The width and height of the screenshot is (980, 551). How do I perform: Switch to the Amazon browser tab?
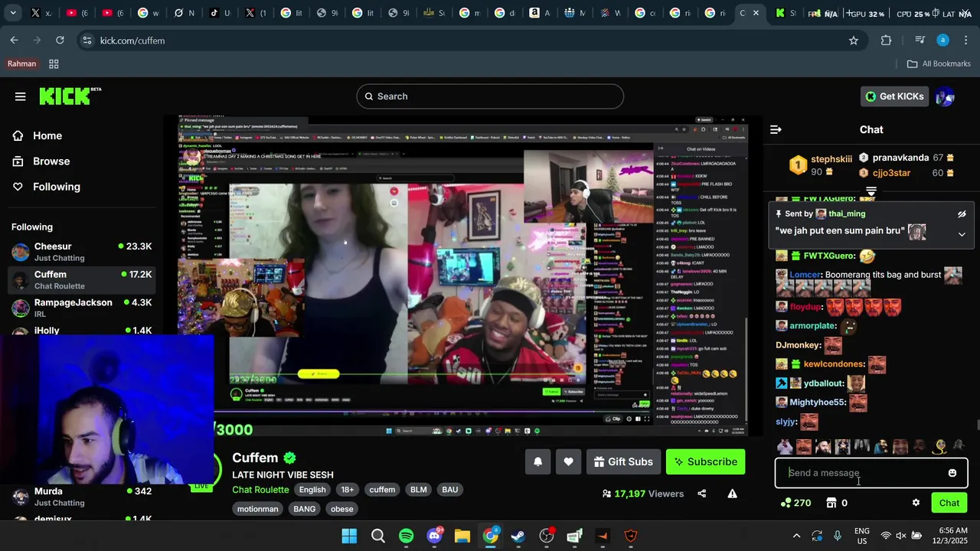[x=538, y=13]
